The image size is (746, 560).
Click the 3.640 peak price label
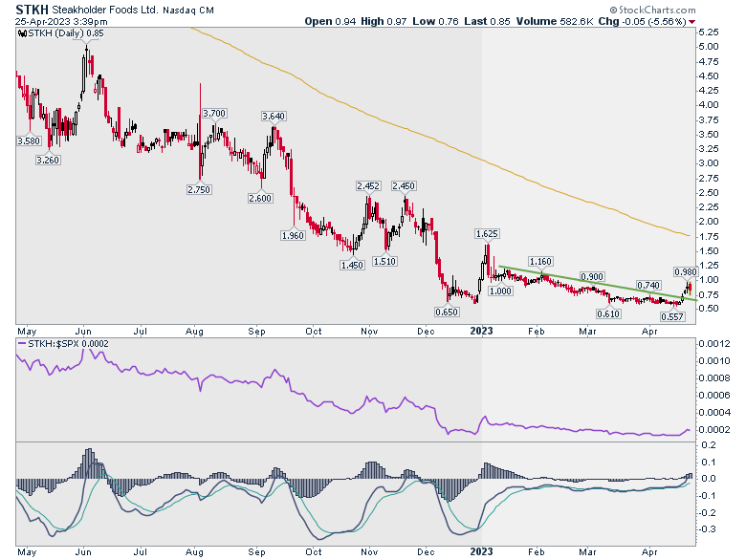pyautogui.click(x=274, y=116)
